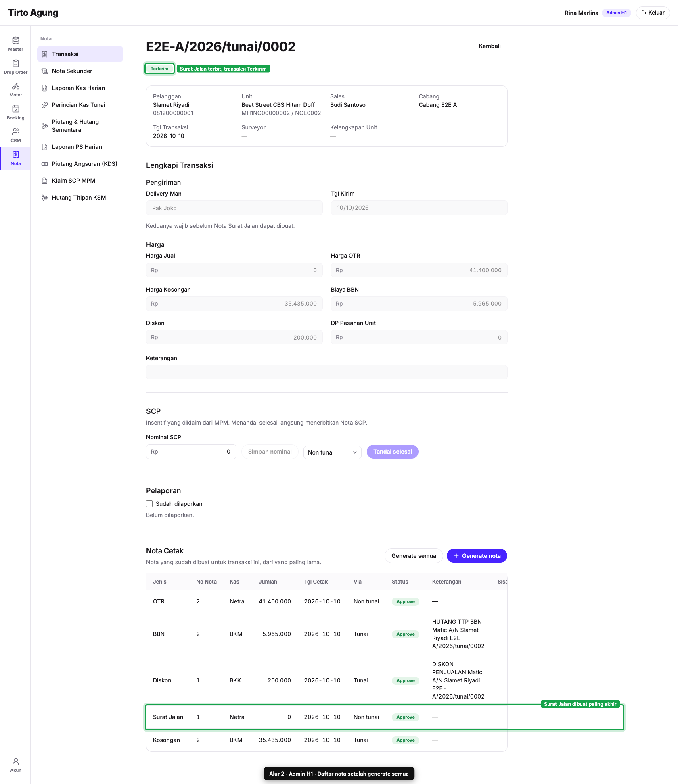Open Hutang Titipan KSM menu item
The width and height of the screenshot is (678, 784).
tap(80, 198)
